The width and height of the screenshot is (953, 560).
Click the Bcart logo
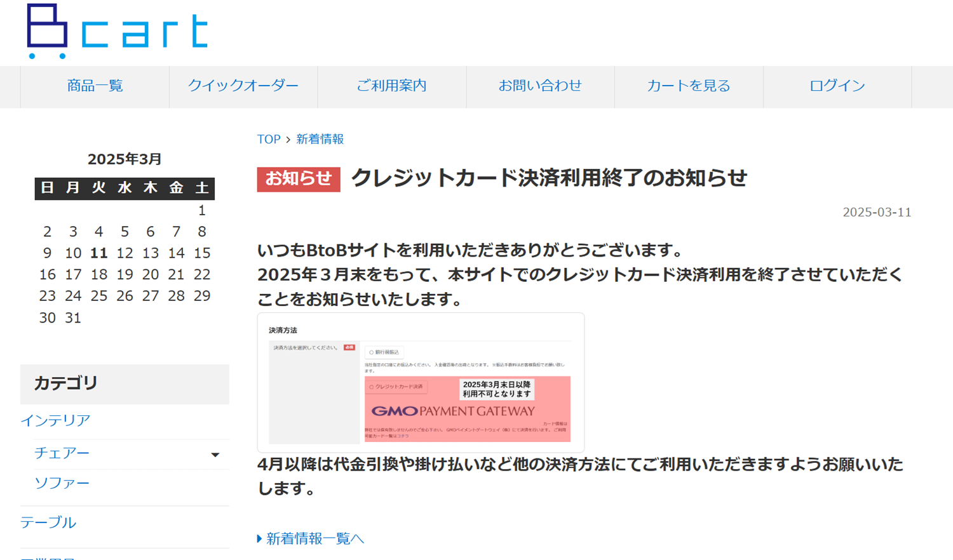tap(118, 31)
